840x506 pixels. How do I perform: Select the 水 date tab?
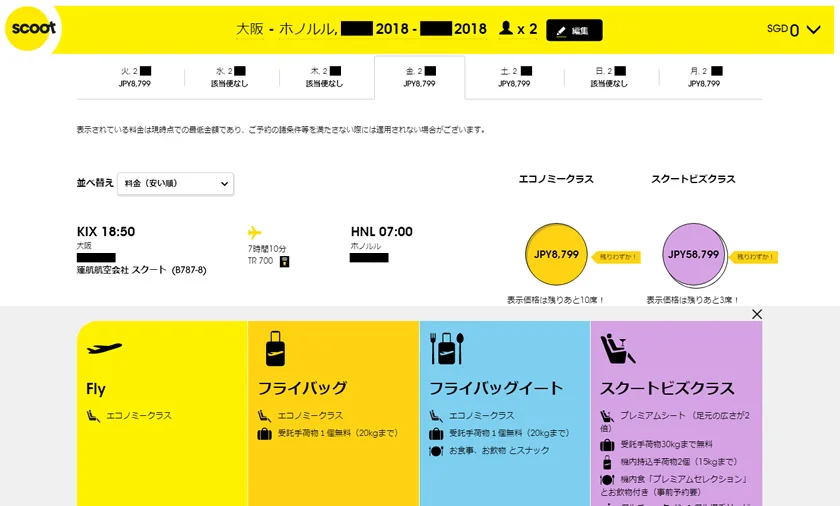(229, 77)
